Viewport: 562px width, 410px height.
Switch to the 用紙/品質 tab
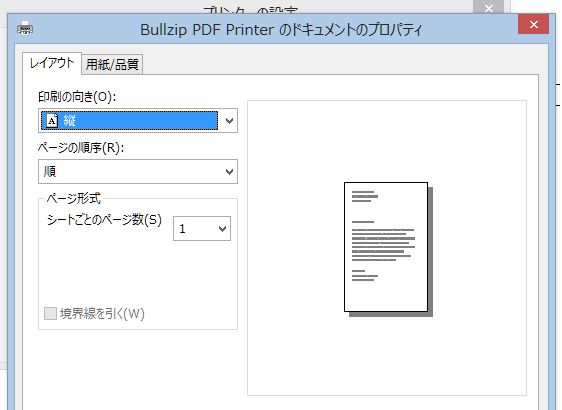tap(112, 65)
